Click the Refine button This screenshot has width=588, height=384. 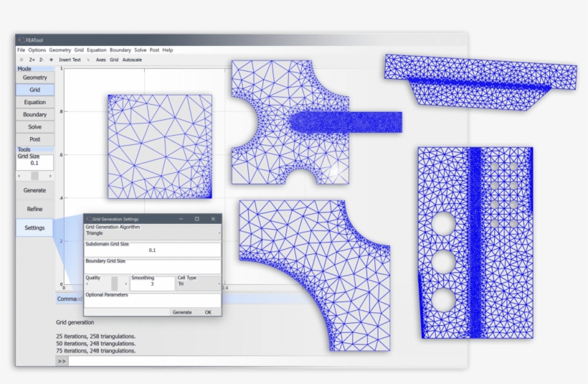(x=35, y=209)
